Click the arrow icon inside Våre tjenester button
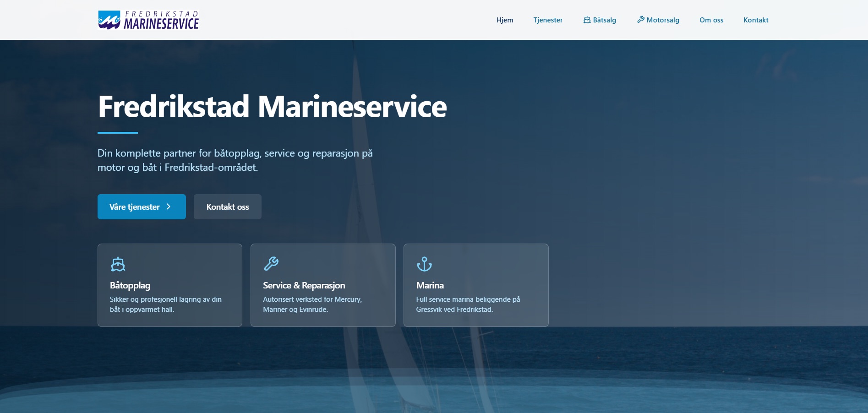Viewport: 868px width, 413px height. pyautogui.click(x=168, y=207)
